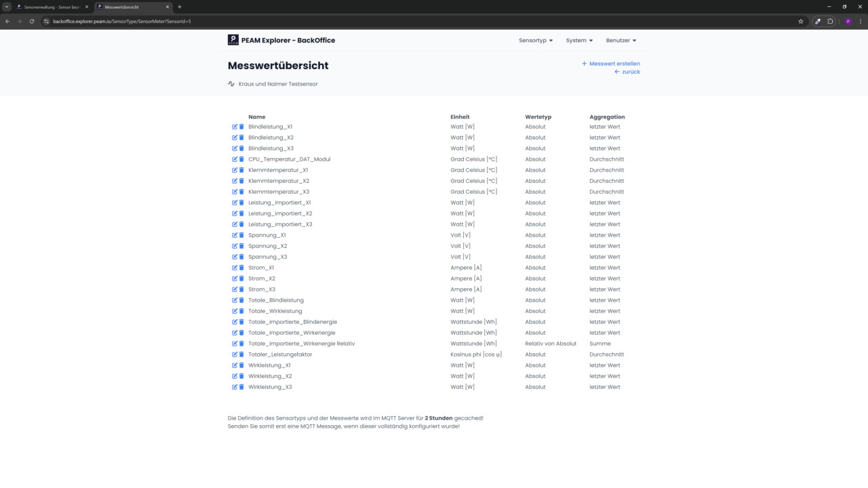Expand the Sensortyp dropdown menu
Screen dimensions: 868x488
tap(536, 41)
